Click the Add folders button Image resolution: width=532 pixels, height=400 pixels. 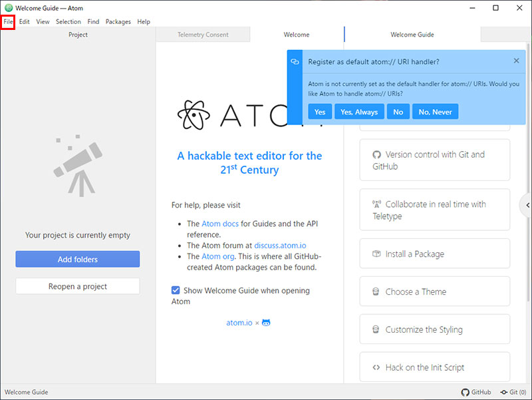78,260
